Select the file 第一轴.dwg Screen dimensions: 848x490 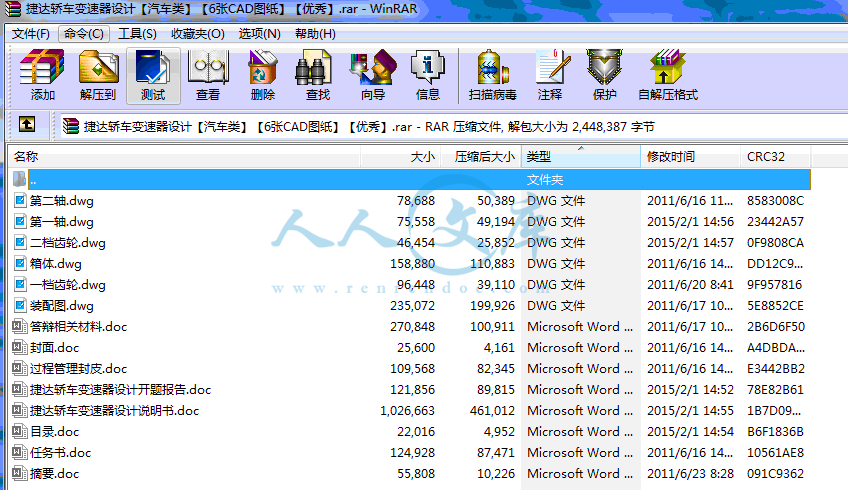point(62,222)
